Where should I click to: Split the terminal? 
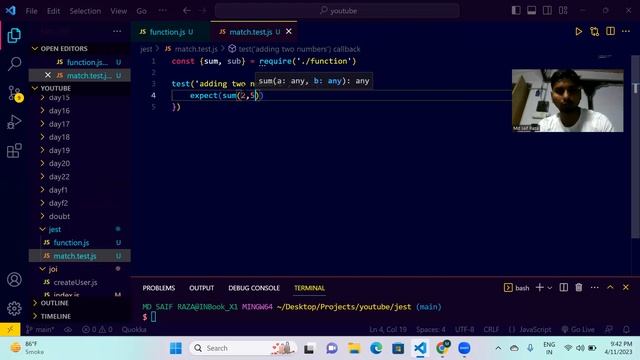[563, 288]
